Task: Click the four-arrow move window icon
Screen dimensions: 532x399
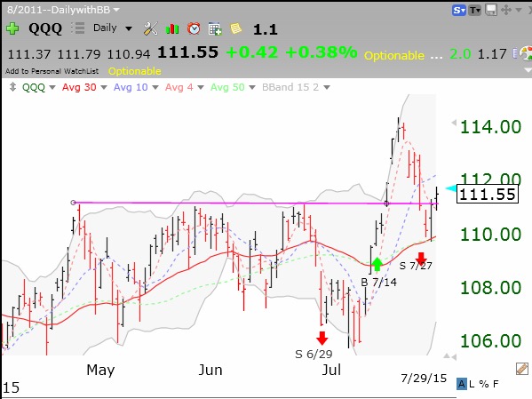Action: click(x=506, y=10)
